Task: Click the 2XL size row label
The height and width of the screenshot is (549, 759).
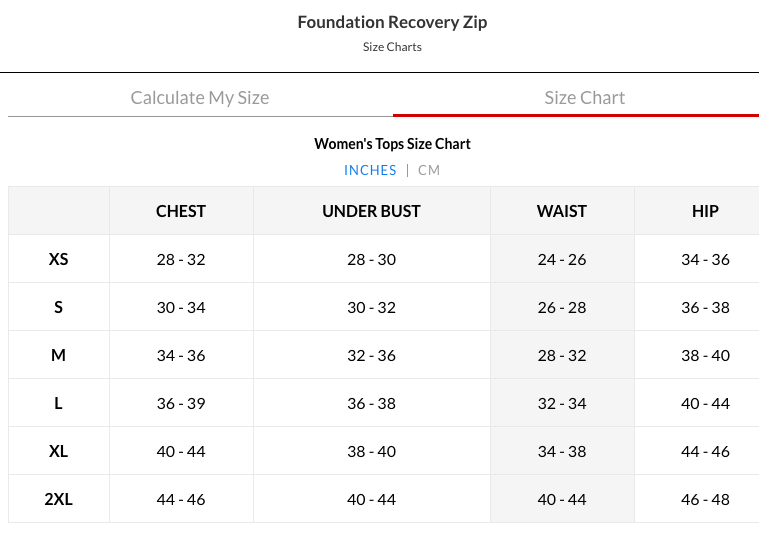Action: pyautogui.click(x=59, y=499)
